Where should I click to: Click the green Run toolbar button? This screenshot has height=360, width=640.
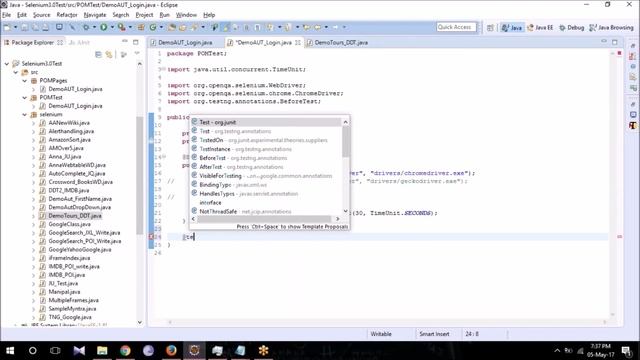pos(104,27)
